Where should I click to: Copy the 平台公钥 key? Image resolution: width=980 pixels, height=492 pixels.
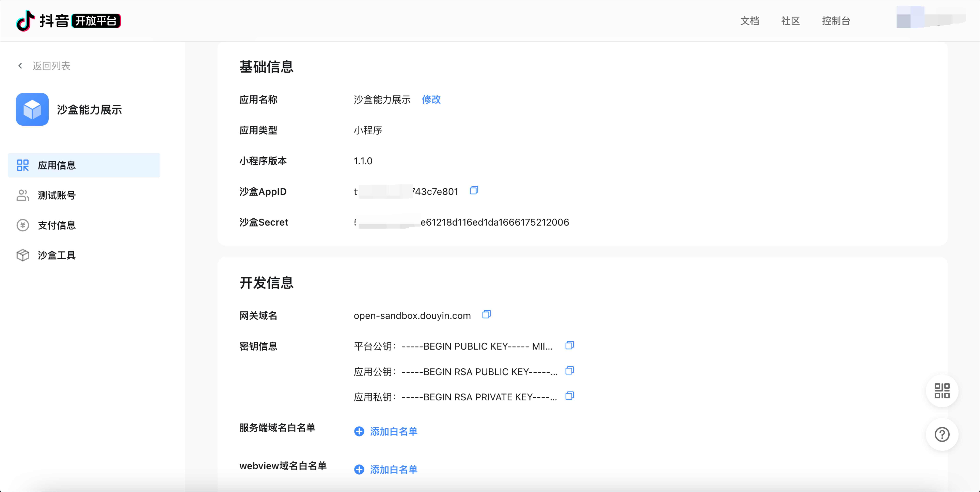[569, 345]
